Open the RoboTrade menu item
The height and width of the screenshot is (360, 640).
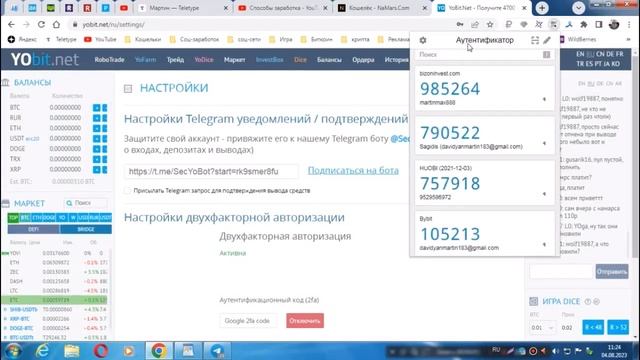109,60
